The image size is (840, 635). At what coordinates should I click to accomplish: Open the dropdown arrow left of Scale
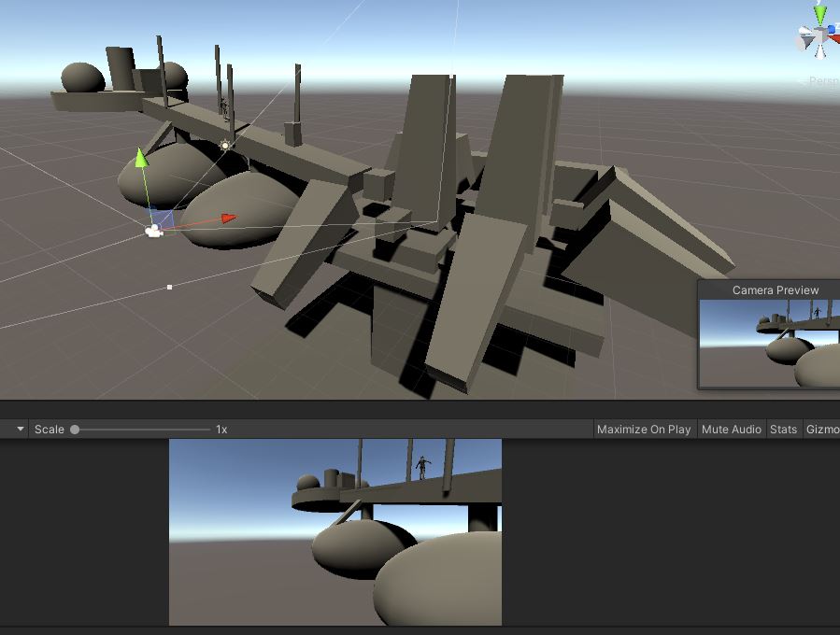(x=20, y=430)
